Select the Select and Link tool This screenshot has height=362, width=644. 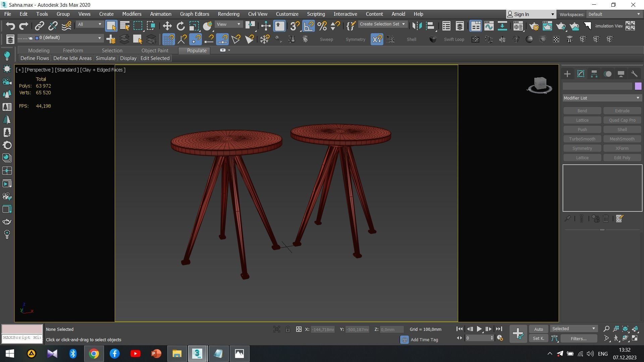40,26
